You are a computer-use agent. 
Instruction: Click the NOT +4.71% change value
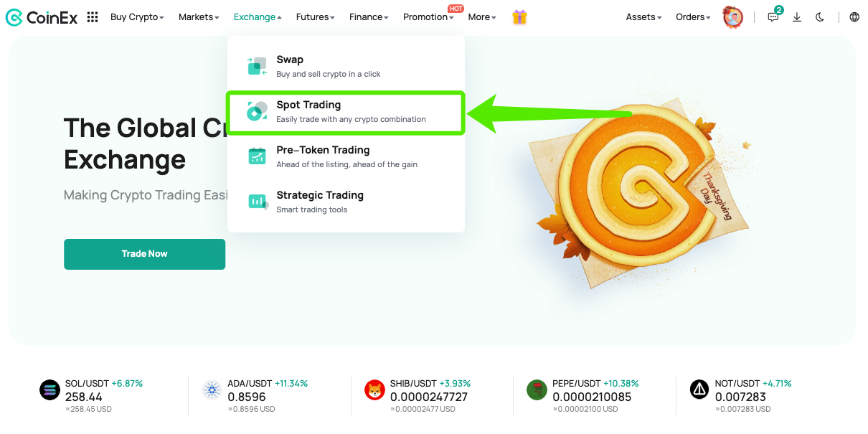[778, 384]
